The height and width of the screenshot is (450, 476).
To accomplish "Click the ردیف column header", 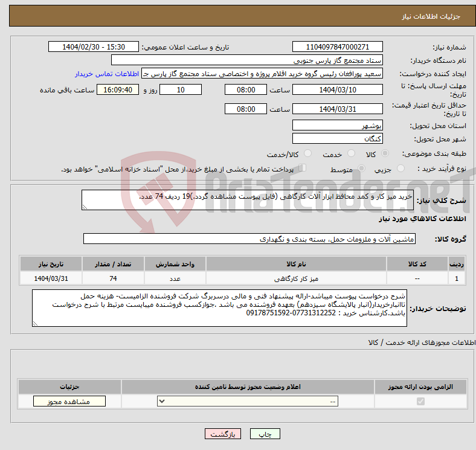I will coord(457,264).
